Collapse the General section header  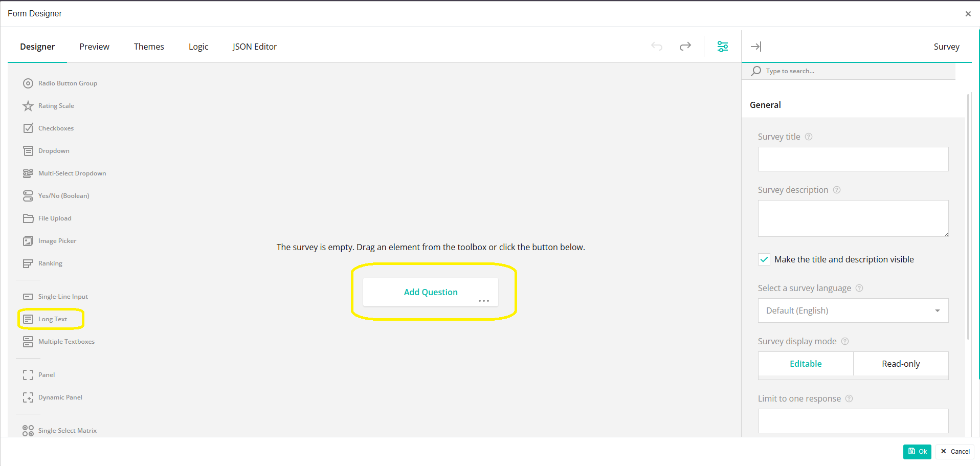pyautogui.click(x=765, y=105)
